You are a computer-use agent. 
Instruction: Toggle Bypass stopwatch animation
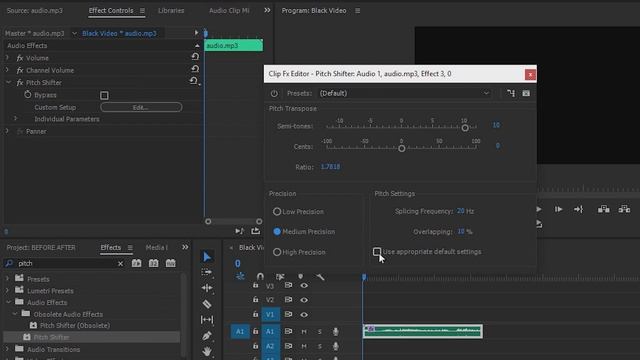[27, 94]
